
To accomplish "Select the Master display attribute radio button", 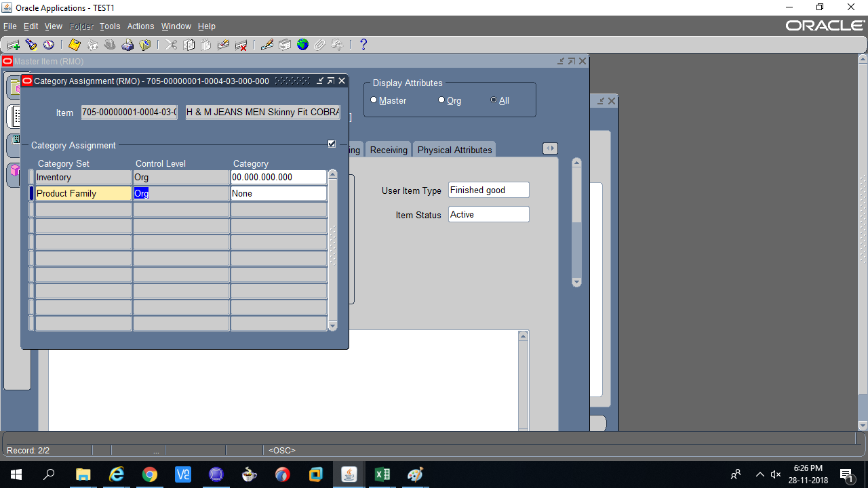I will click(374, 99).
